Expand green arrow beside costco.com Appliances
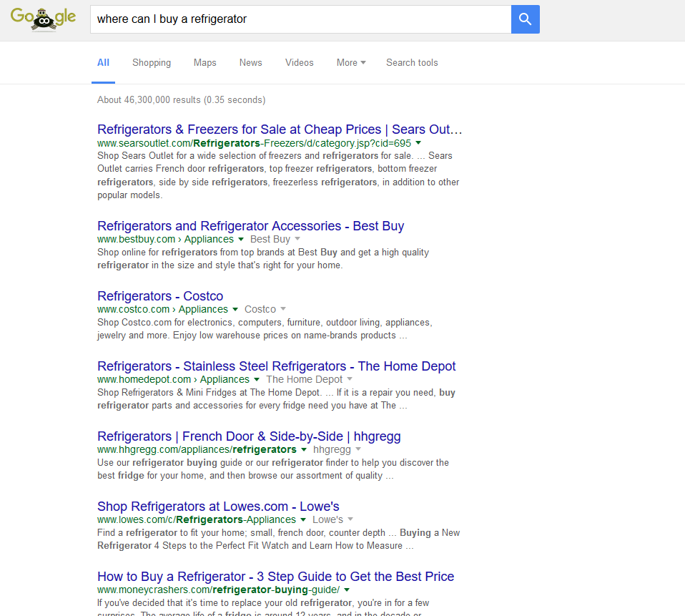Viewport: 685px width, 616px height. 235,310
